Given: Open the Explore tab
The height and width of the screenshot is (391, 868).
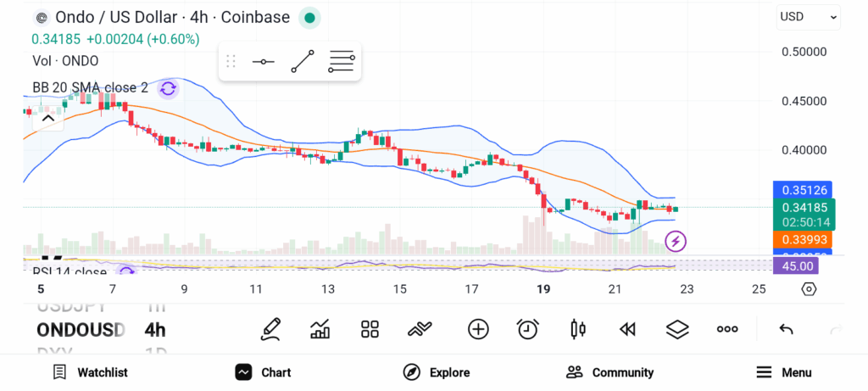Looking at the screenshot, I should (437, 372).
